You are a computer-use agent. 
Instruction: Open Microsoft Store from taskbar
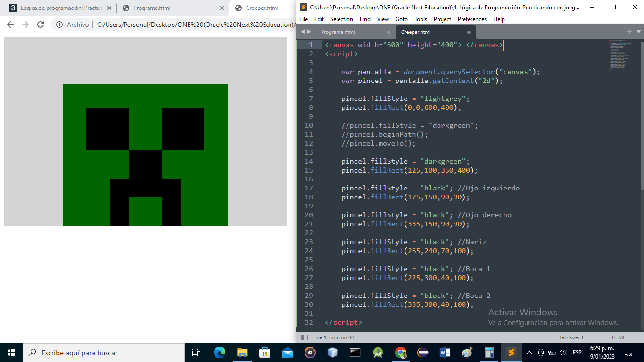point(264,353)
